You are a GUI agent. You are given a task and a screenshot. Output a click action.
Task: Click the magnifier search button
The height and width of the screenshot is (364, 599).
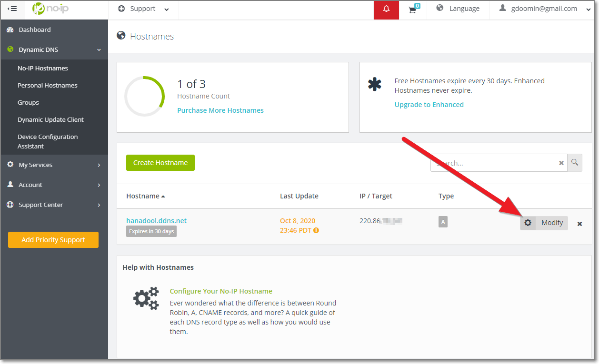coord(575,163)
